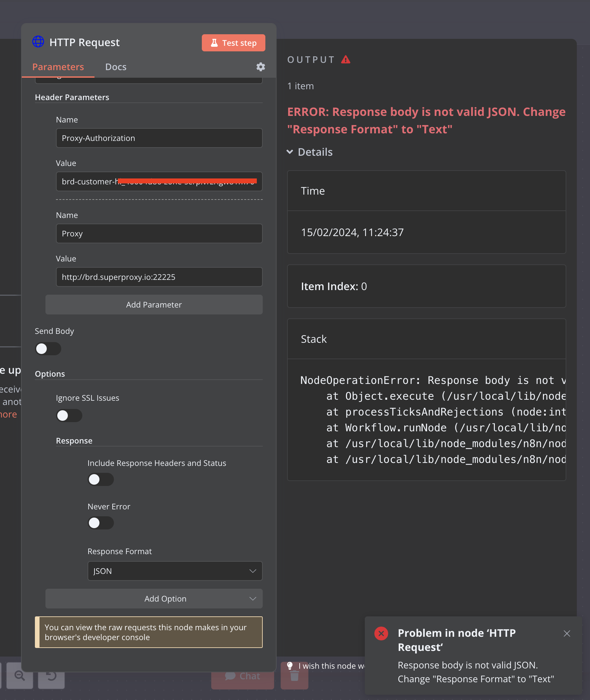Switch to the Parameters tab
The image size is (590, 700).
58,67
